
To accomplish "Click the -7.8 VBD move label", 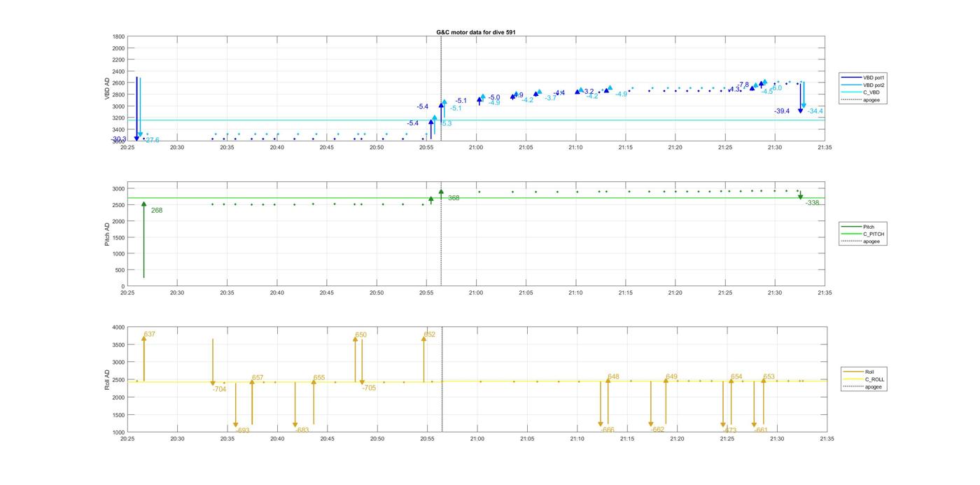I will click(743, 85).
